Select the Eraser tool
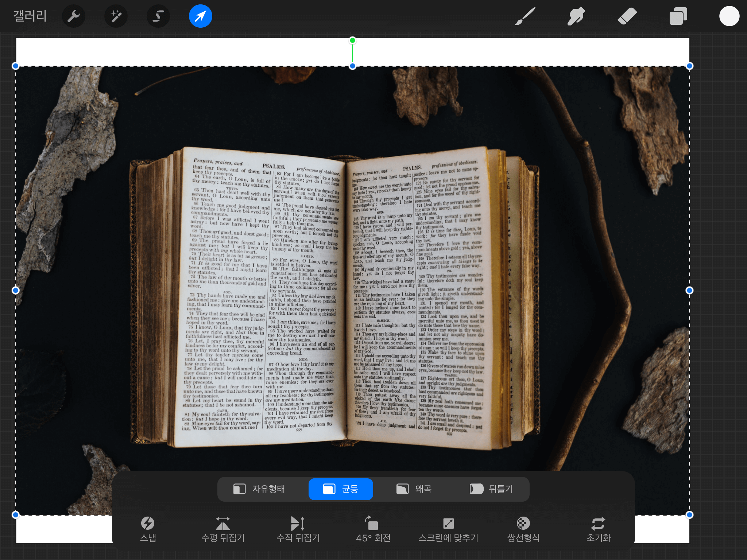 [627, 16]
